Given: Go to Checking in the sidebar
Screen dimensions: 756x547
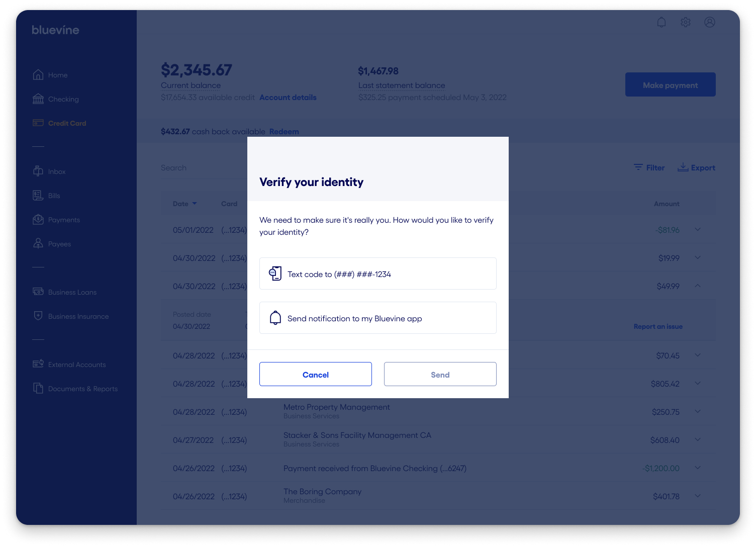Looking at the screenshot, I should tap(63, 99).
